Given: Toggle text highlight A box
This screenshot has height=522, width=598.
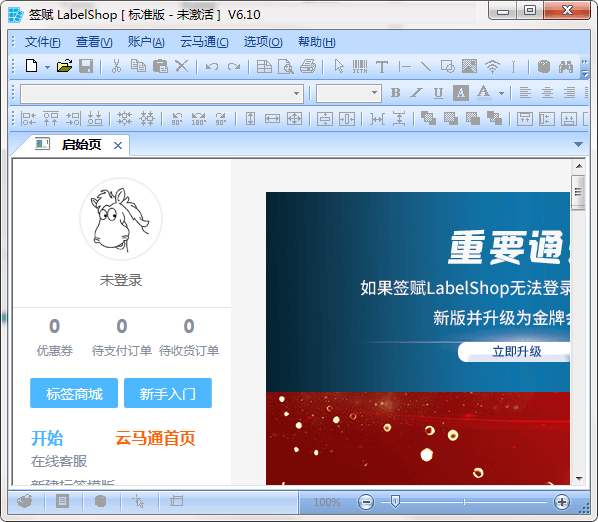Looking at the screenshot, I should click(461, 93).
